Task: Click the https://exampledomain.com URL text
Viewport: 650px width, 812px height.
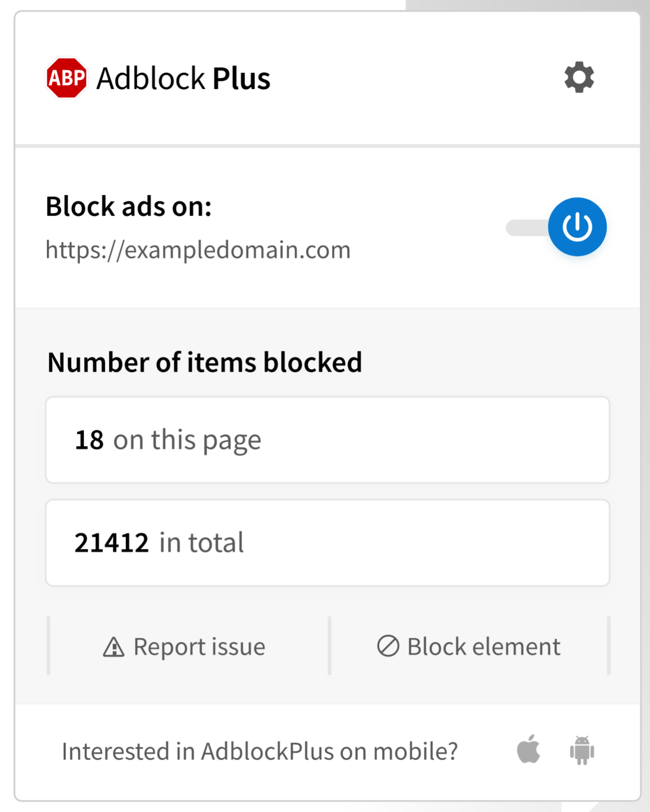Action: pyautogui.click(x=198, y=250)
